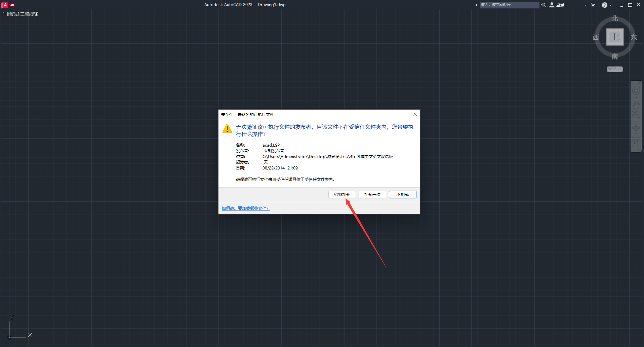Image resolution: width=644 pixels, height=347 pixels.
Task: Open the [-] viewport controls menu
Action: coord(5,14)
